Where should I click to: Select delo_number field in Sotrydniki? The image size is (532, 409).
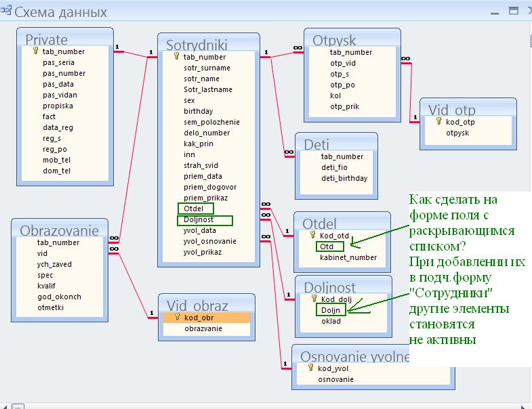coord(207,133)
